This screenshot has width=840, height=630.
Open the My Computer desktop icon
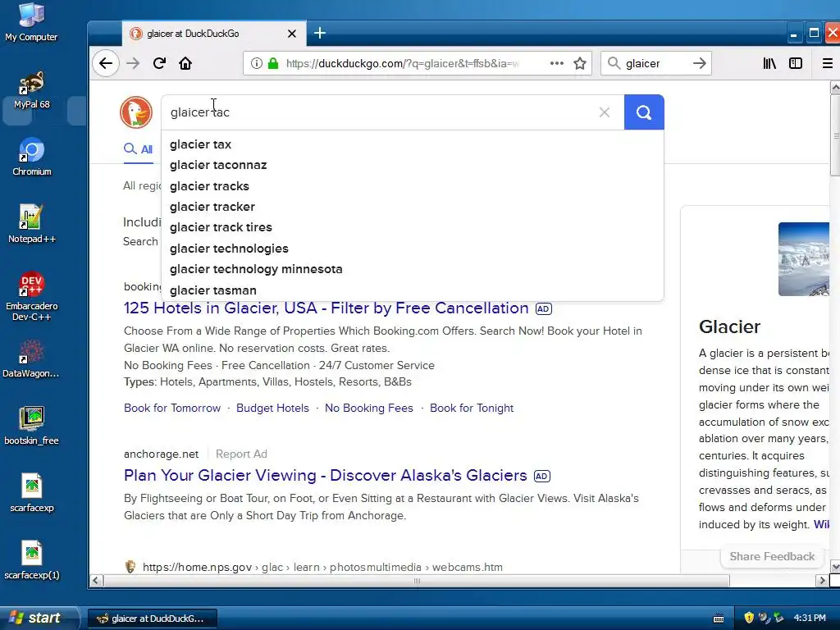(31, 22)
